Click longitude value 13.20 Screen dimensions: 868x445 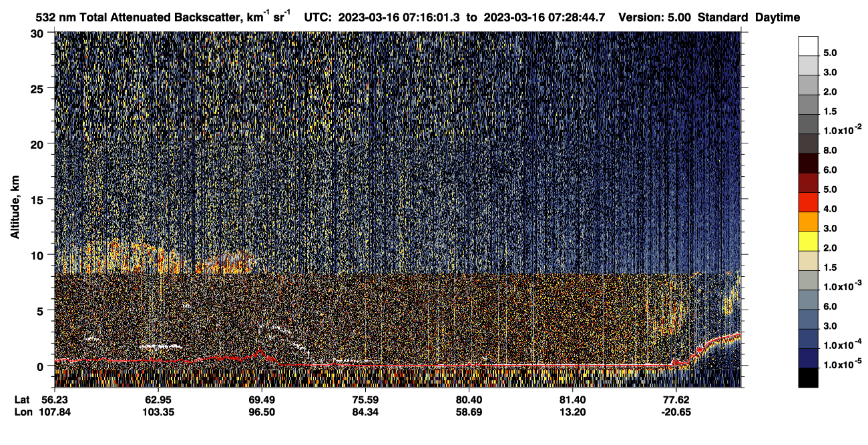click(x=573, y=412)
